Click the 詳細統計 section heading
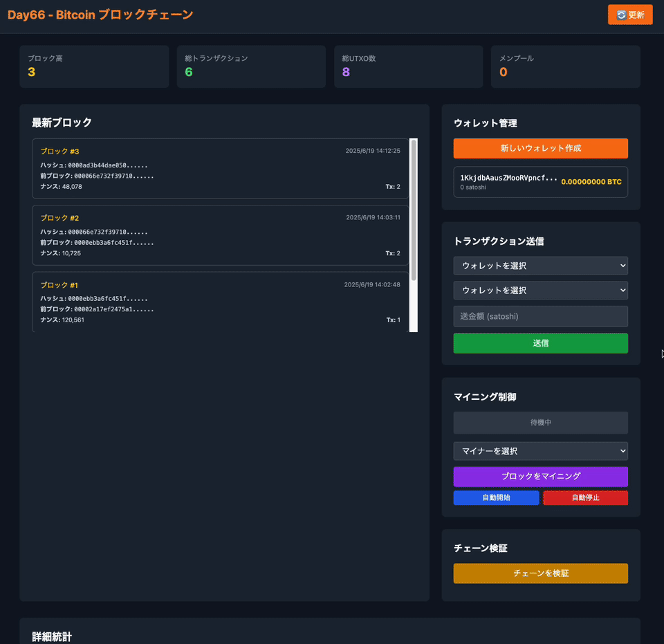 (x=52, y=637)
